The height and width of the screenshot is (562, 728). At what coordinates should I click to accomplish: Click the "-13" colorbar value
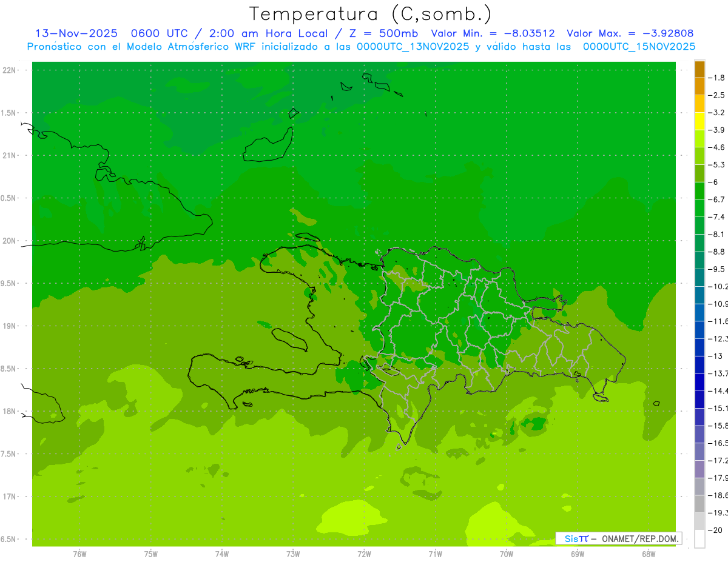point(716,356)
